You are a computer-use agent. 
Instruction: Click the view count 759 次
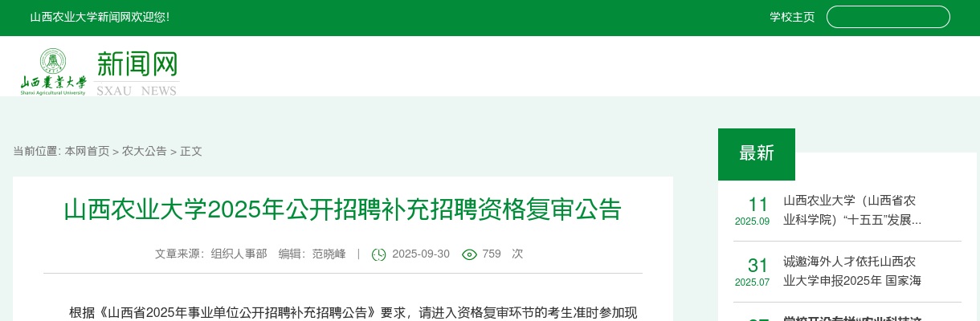[x=502, y=254]
